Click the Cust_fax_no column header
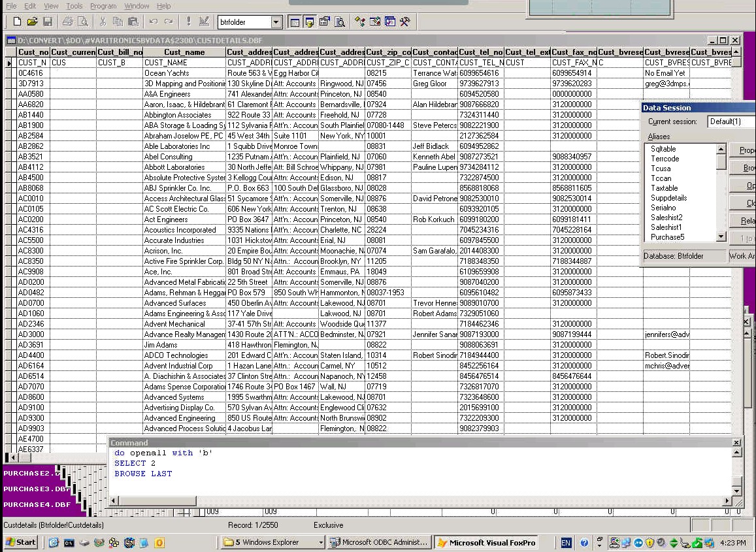Image resolution: width=756 pixels, height=552 pixels. coord(574,52)
